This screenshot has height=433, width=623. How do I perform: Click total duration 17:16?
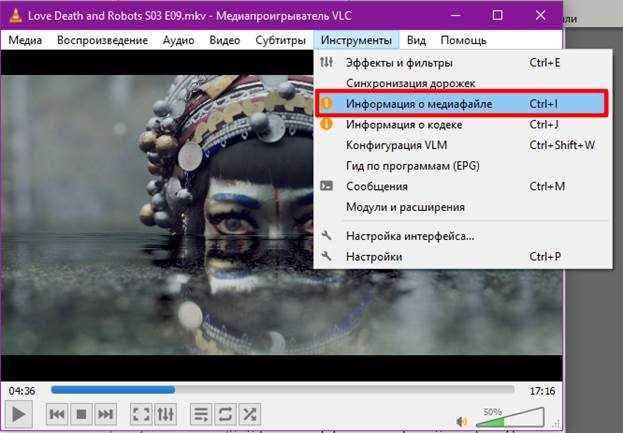coord(542,391)
